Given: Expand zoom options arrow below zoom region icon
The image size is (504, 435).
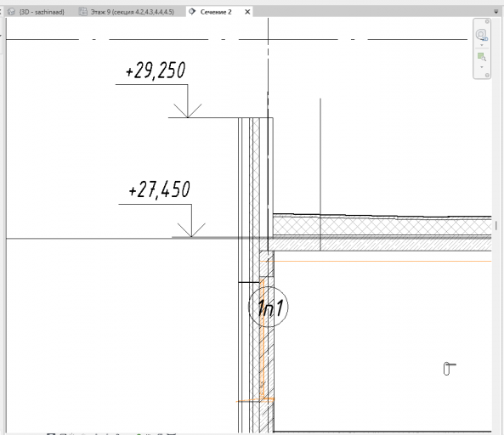Looking at the screenshot, I should pos(482,67).
